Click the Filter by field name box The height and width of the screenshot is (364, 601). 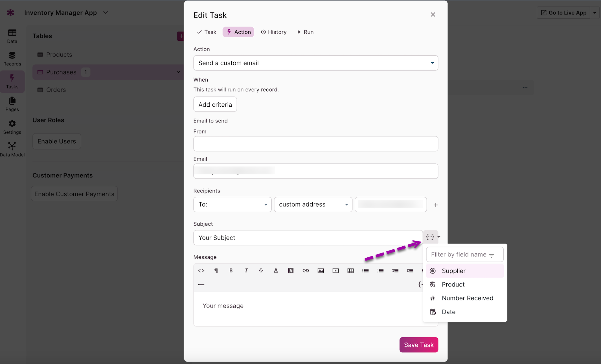[464, 255]
